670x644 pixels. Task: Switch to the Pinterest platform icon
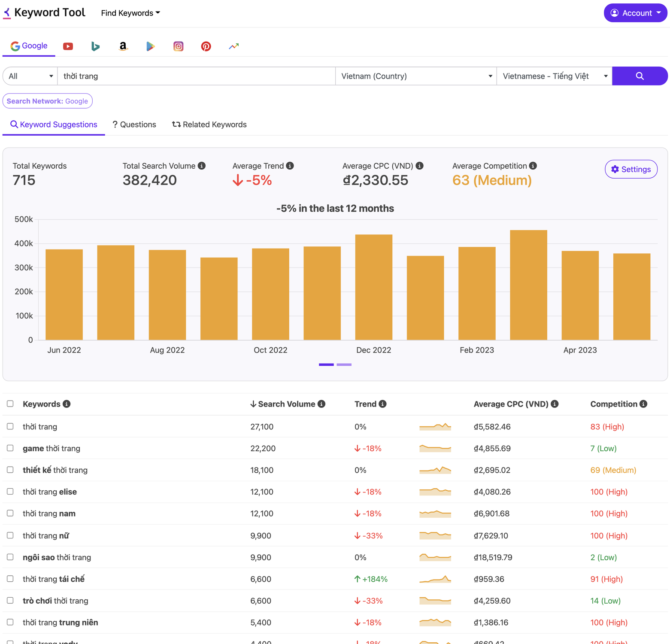[x=206, y=46]
